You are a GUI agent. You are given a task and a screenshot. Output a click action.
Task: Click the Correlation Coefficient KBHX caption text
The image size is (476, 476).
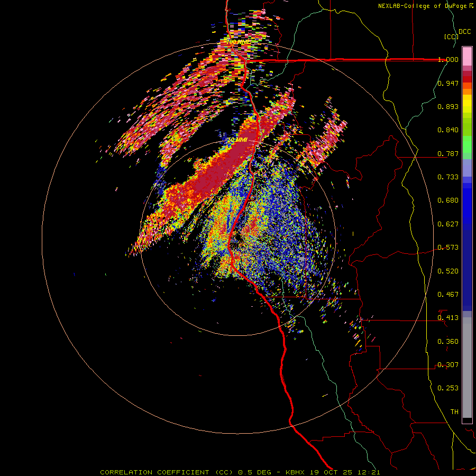(x=240, y=472)
